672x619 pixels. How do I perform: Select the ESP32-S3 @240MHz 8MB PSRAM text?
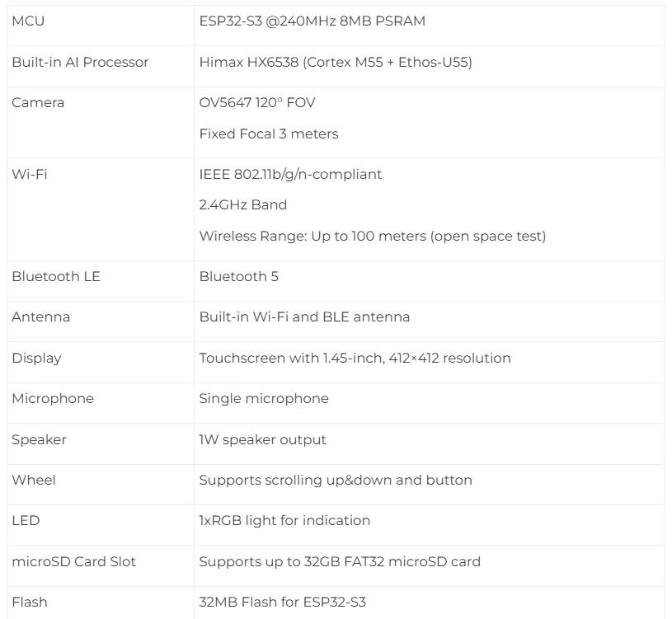pos(312,21)
